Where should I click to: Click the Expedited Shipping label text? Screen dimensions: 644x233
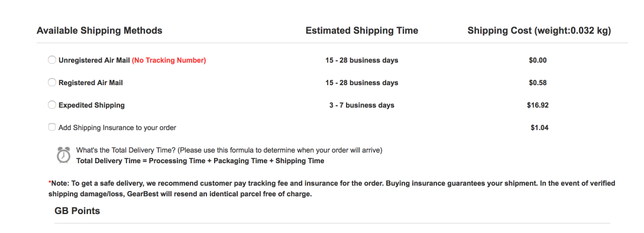(x=92, y=105)
